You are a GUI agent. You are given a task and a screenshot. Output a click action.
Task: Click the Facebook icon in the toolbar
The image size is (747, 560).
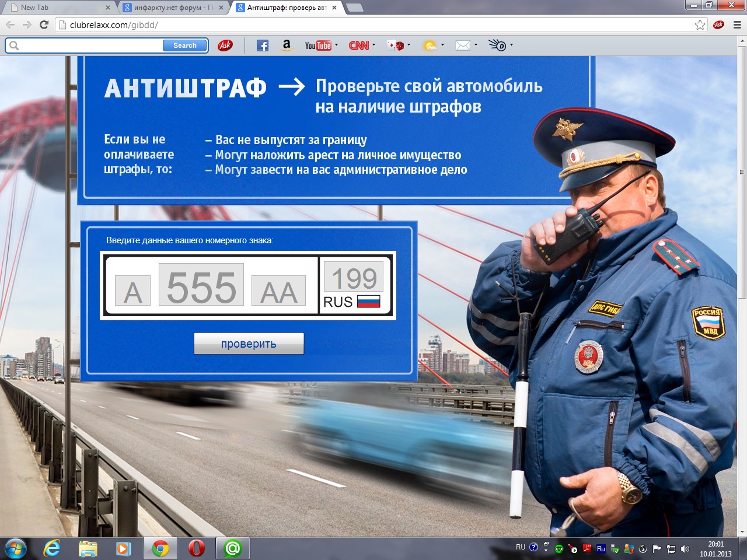(263, 45)
